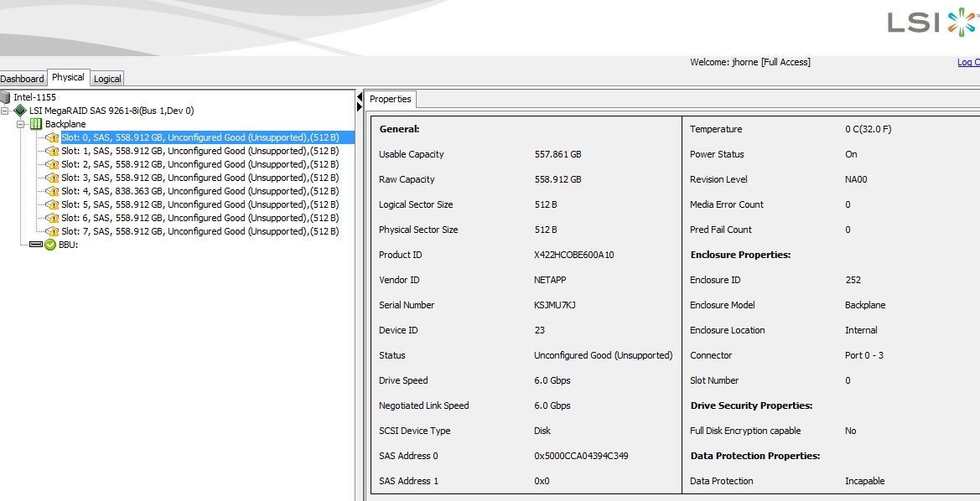The height and width of the screenshot is (501, 980).
Task: Select Slot: 5 drive in tree
Action: click(200, 204)
